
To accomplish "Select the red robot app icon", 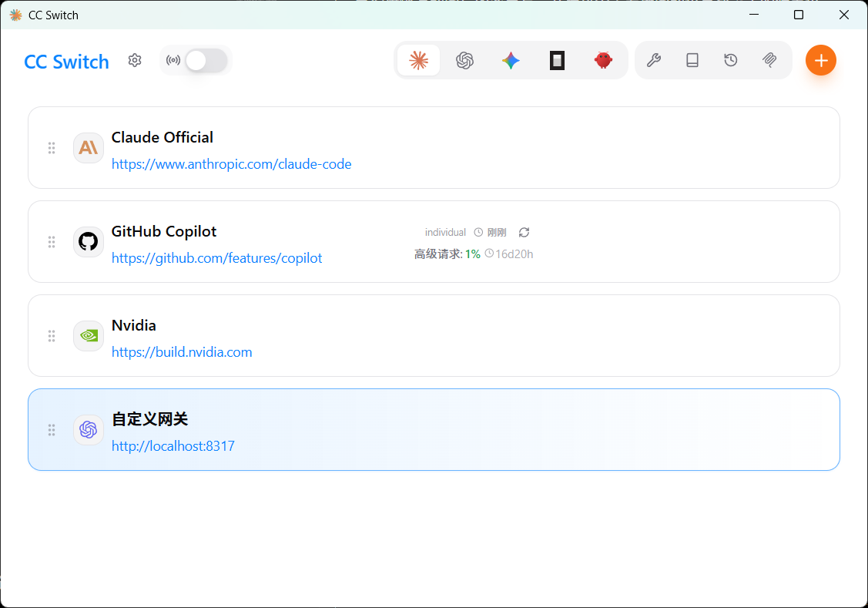I will pyautogui.click(x=603, y=60).
